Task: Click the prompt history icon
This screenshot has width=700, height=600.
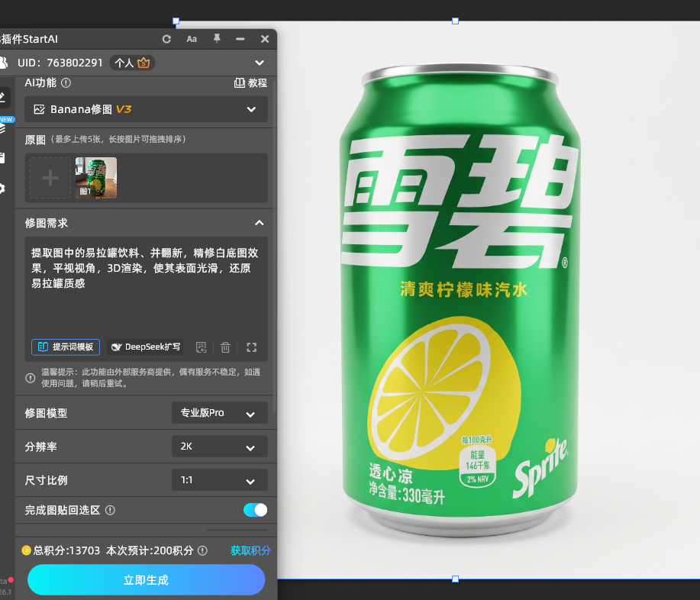Action: (202, 347)
